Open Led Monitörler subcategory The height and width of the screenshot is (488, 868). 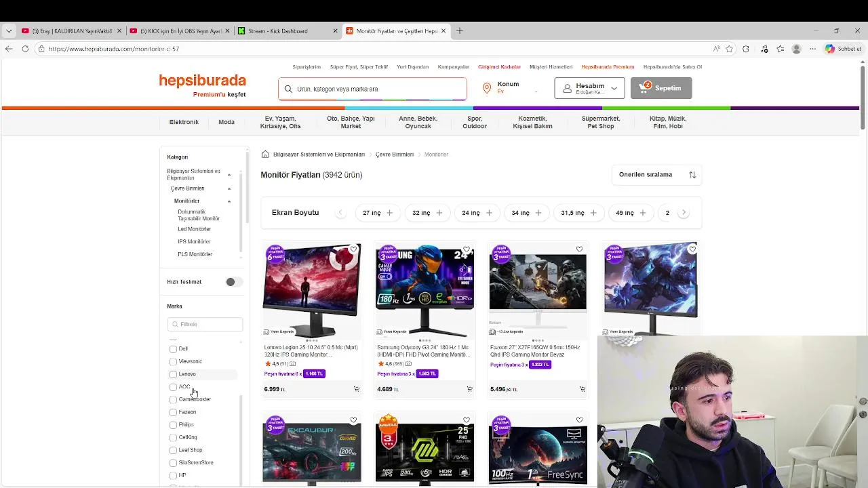click(195, 229)
